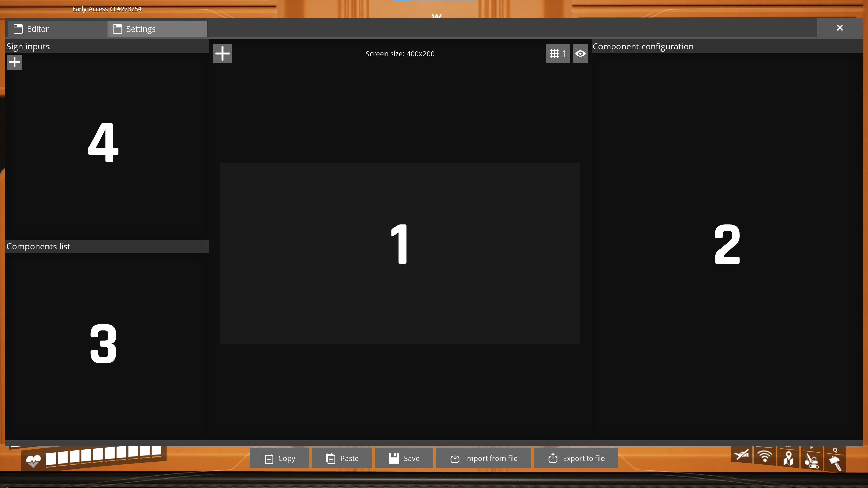Click the health heart icon
The image size is (868, 488).
(x=33, y=461)
